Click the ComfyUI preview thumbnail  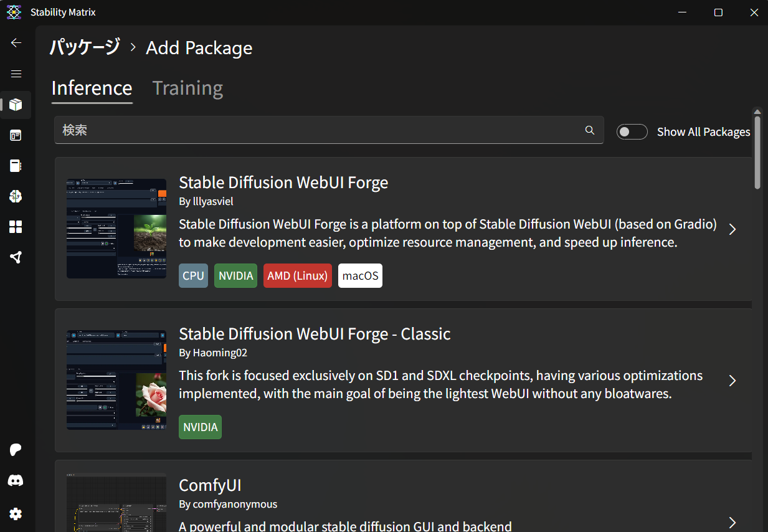pyautogui.click(x=116, y=503)
